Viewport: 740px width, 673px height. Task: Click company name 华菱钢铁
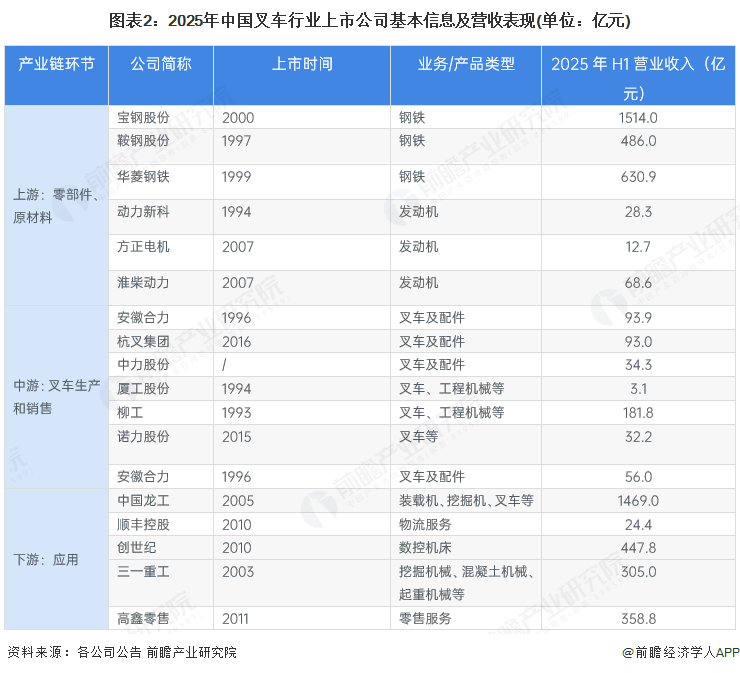pos(143,177)
